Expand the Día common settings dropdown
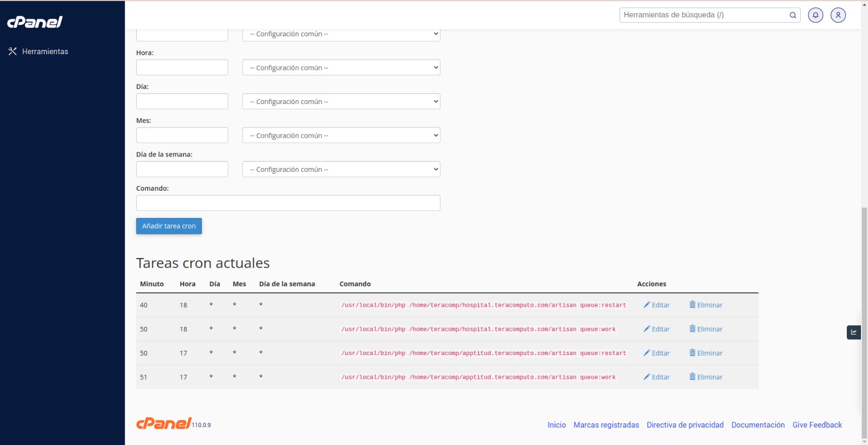This screenshot has height=445, width=868. [341, 102]
